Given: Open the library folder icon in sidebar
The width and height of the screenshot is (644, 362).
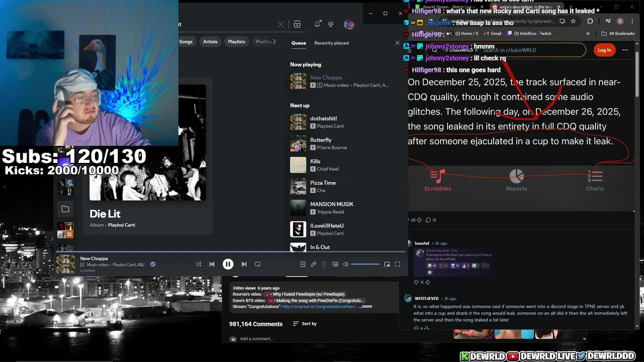Looking at the screenshot, I should 65,209.
